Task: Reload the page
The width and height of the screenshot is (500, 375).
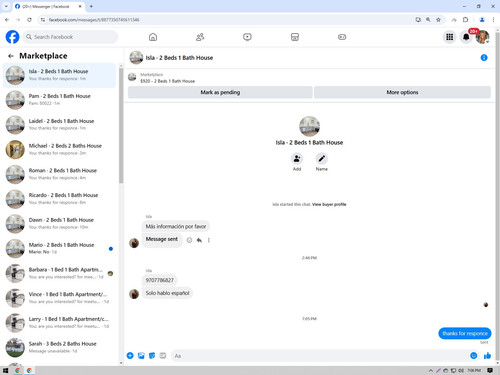Action: 29,20
